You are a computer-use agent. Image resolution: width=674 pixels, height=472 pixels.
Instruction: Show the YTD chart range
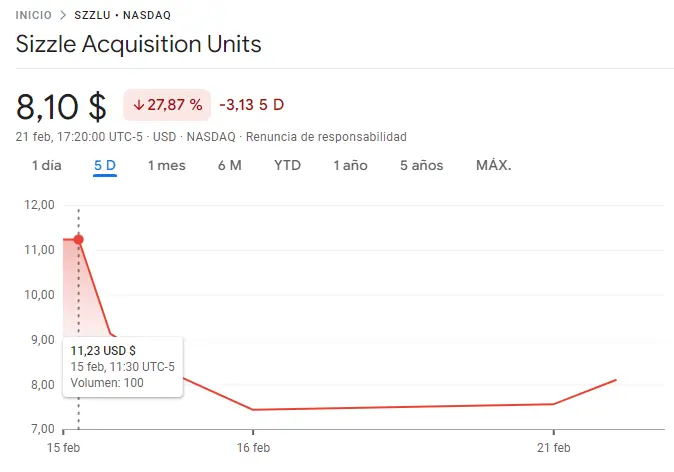pyautogui.click(x=288, y=166)
